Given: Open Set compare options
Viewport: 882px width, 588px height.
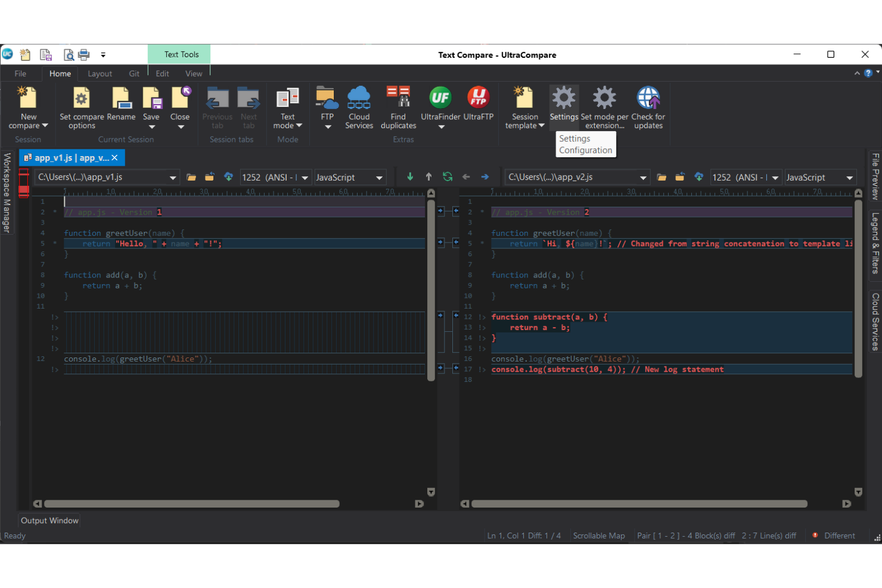Looking at the screenshot, I should (x=82, y=108).
